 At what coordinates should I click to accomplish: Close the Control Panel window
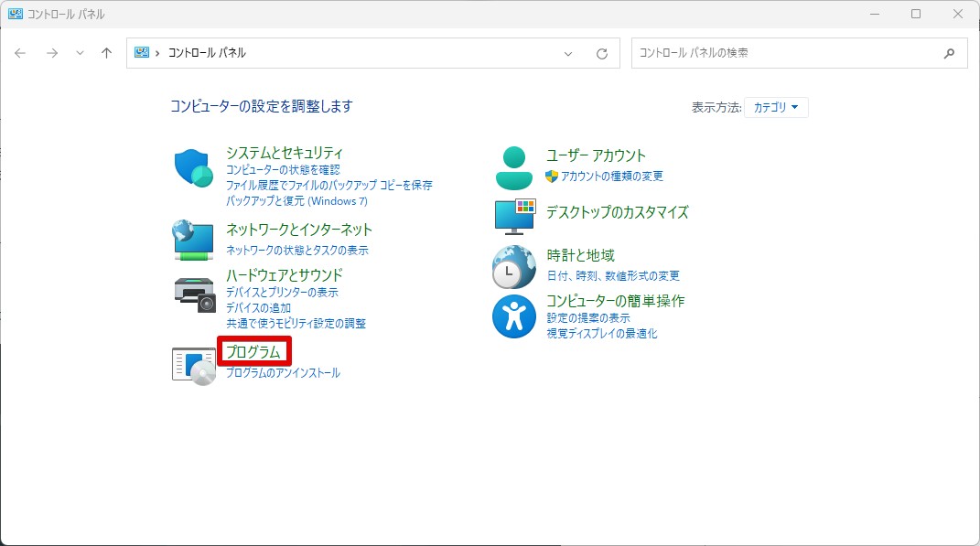957,14
